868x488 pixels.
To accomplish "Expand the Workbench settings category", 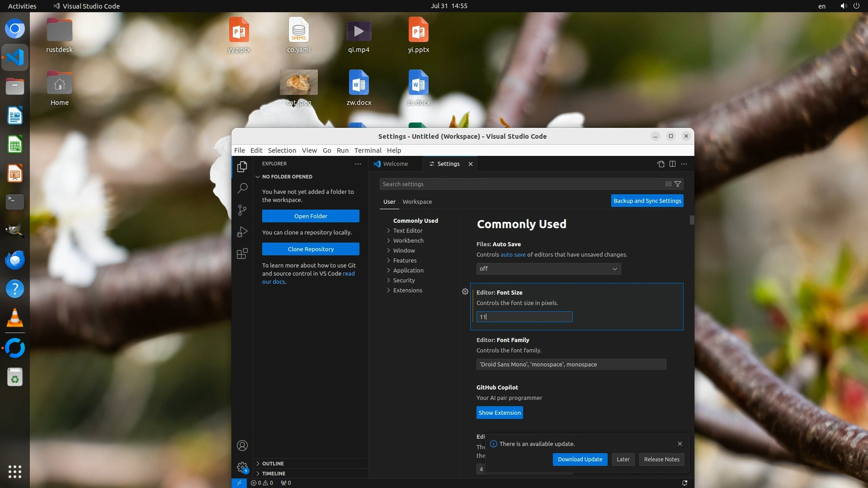I will (x=408, y=240).
